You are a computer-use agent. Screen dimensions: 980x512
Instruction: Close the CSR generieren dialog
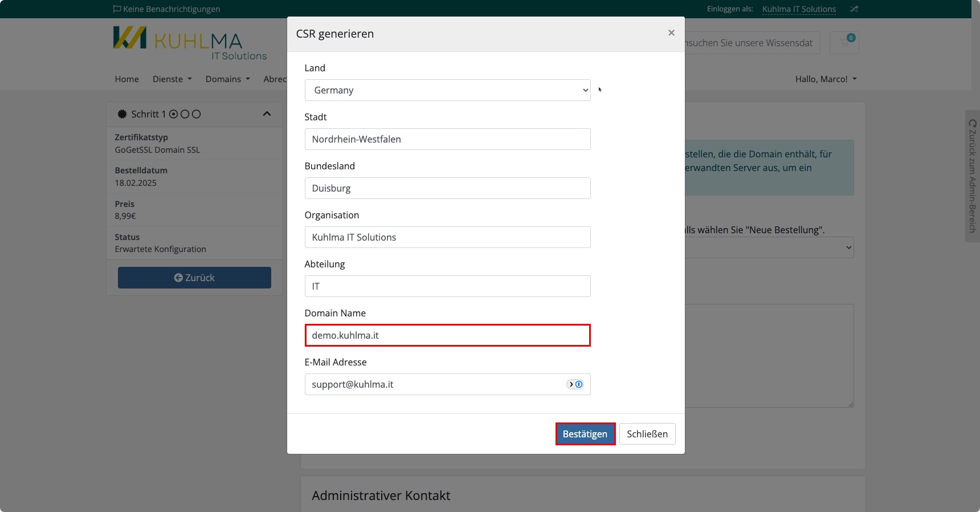[671, 33]
